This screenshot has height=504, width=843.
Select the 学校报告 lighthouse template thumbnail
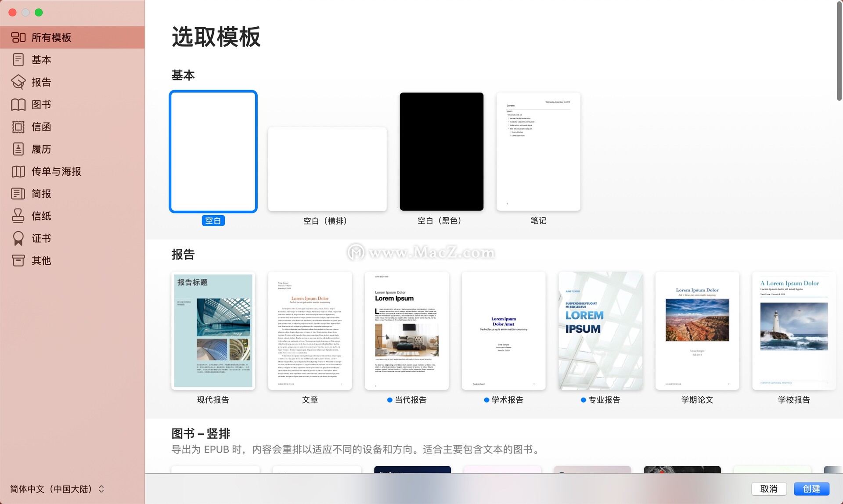click(x=794, y=331)
